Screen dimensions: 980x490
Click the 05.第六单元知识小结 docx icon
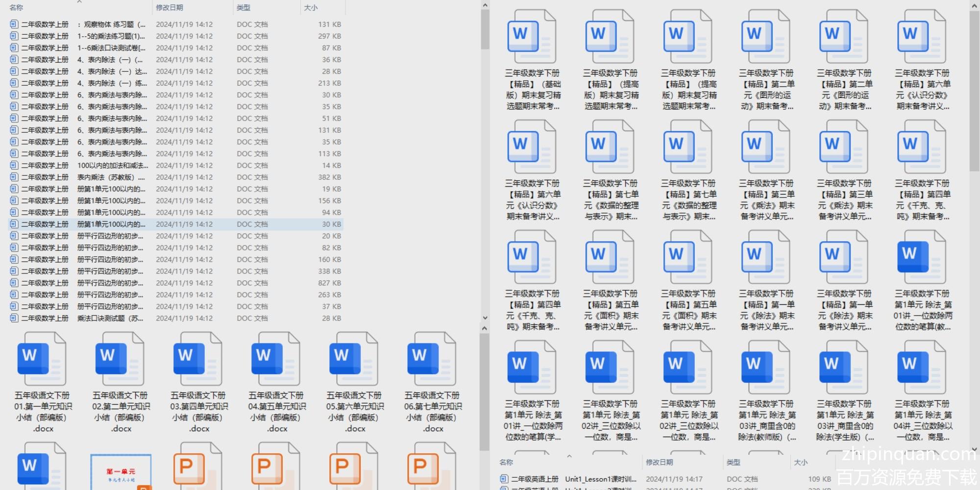[353, 359]
